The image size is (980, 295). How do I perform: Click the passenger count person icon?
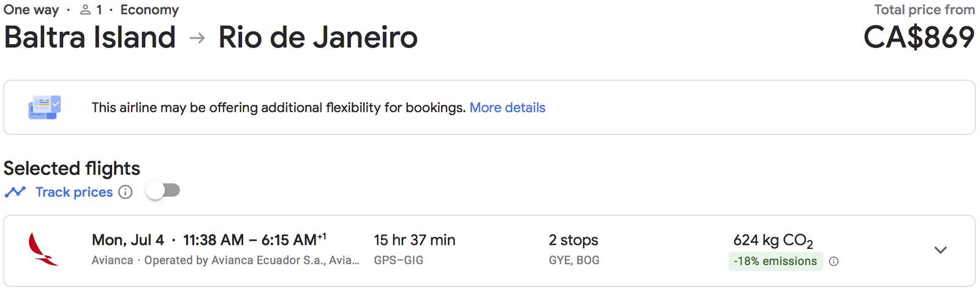86,10
